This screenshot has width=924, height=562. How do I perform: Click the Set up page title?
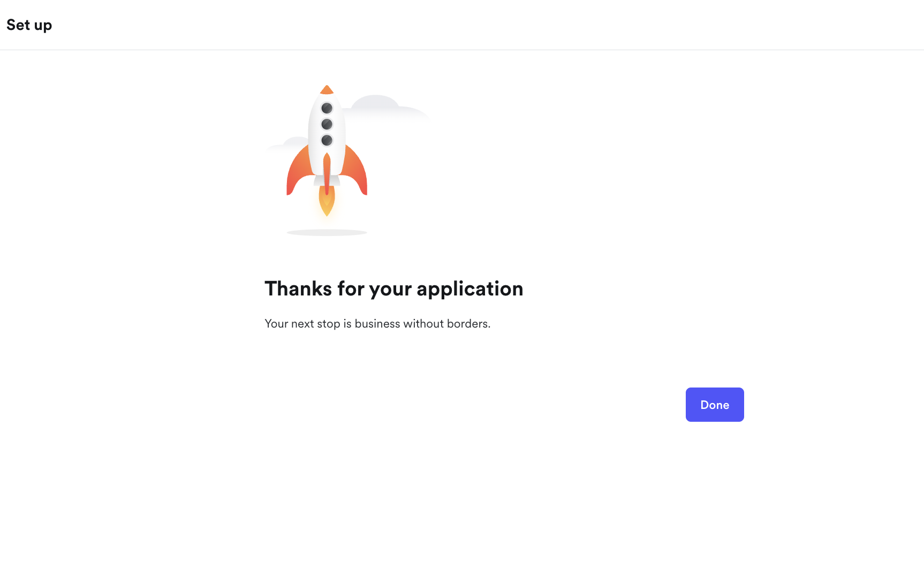pos(29,25)
